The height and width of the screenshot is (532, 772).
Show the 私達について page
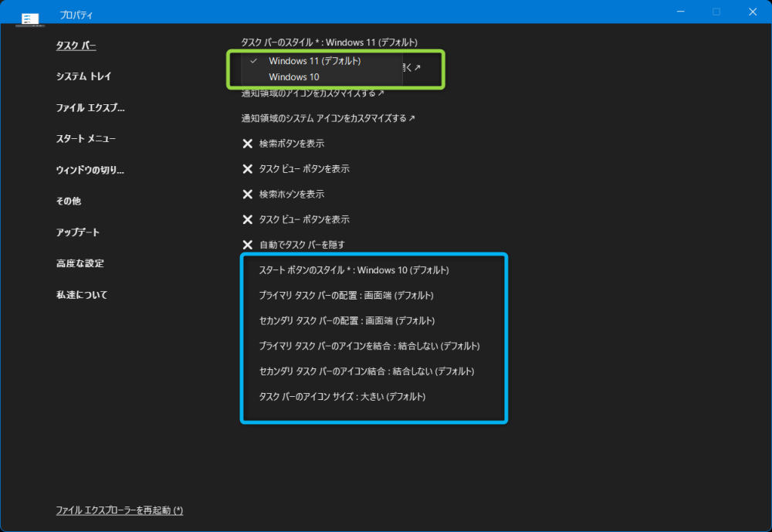click(x=82, y=295)
